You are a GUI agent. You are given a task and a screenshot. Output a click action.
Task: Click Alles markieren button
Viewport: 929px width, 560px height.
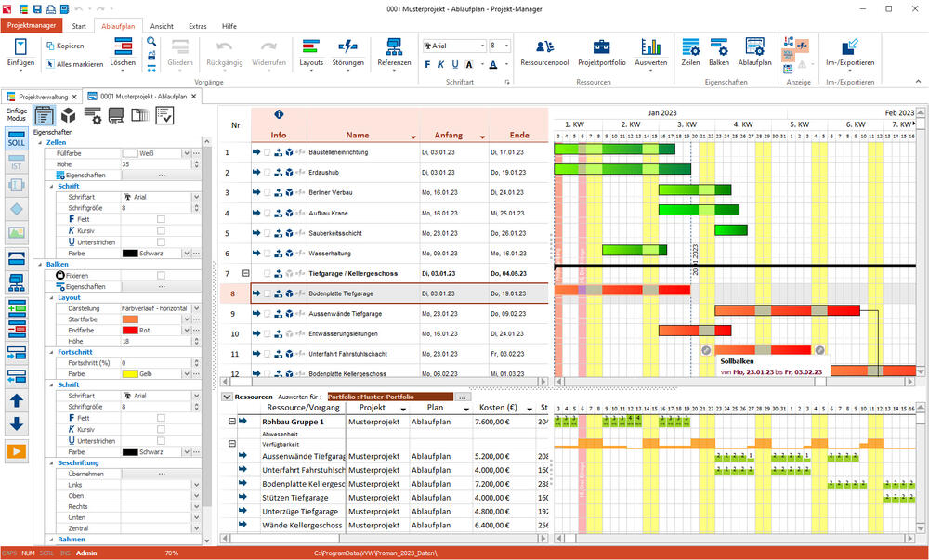(74, 64)
